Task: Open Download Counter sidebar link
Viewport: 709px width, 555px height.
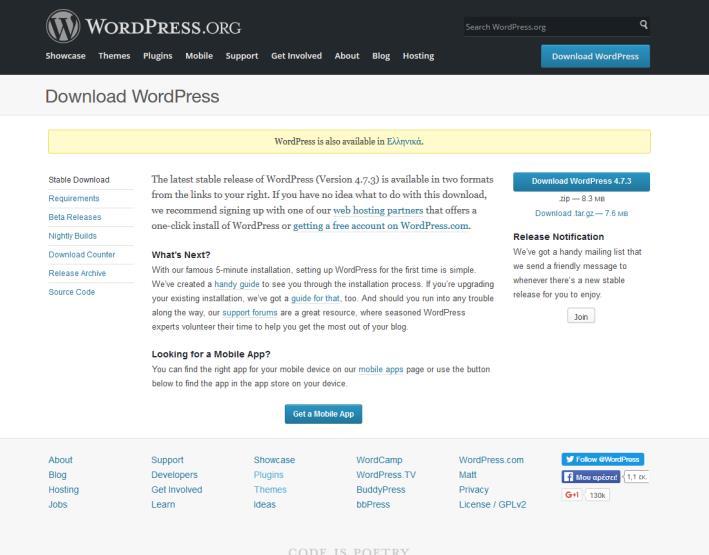Action: click(82, 254)
